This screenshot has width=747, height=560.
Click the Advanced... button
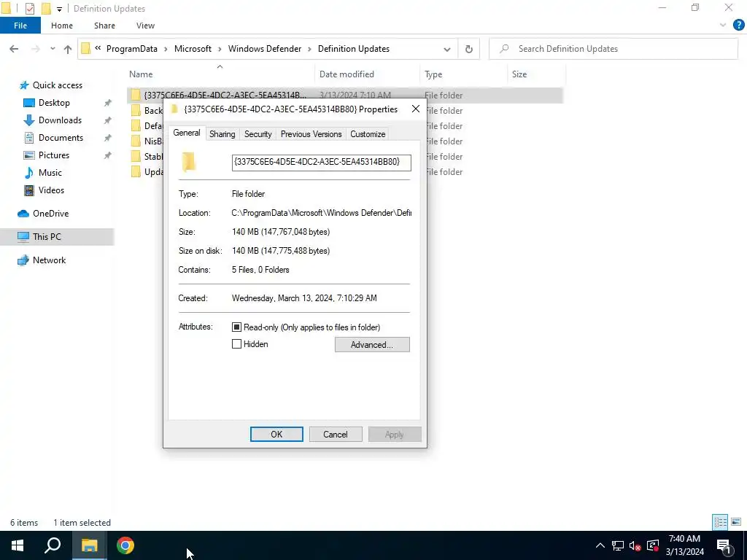pyautogui.click(x=372, y=345)
